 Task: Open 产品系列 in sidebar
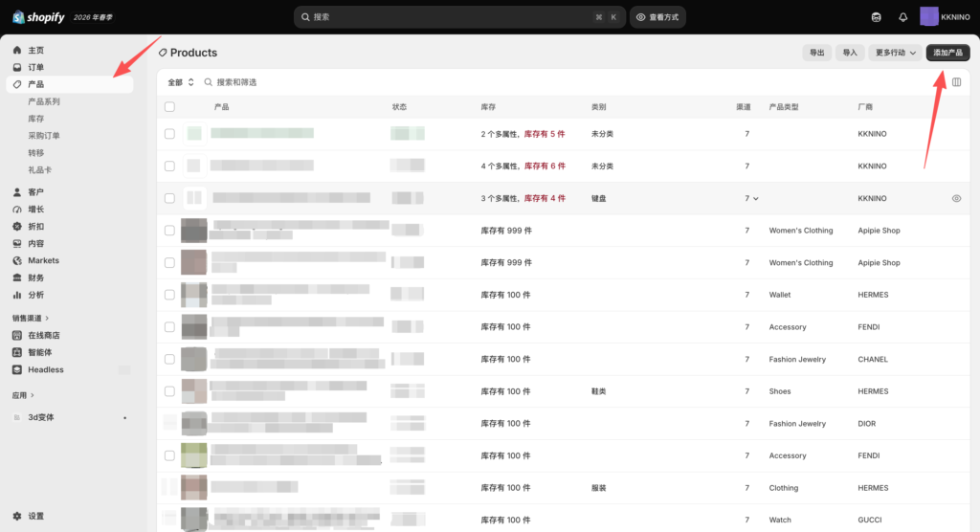point(44,101)
